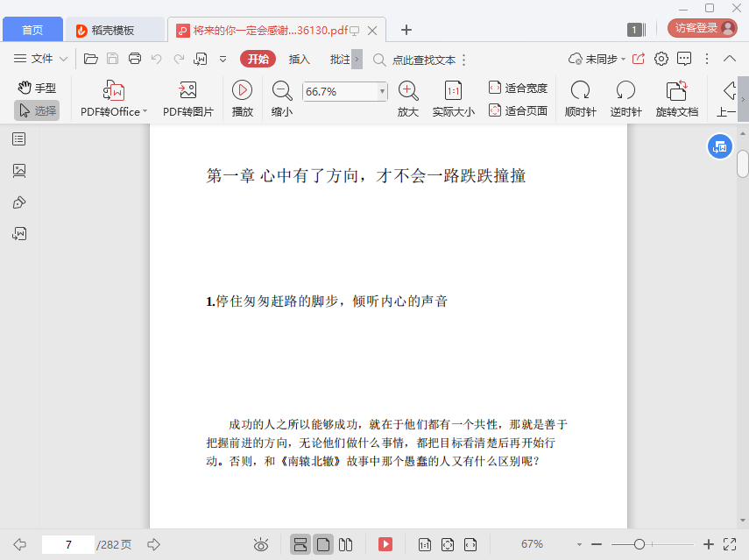Screen dimensions: 749x560
Task: Select the Hand tool (手型)
Action: click(x=37, y=88)
